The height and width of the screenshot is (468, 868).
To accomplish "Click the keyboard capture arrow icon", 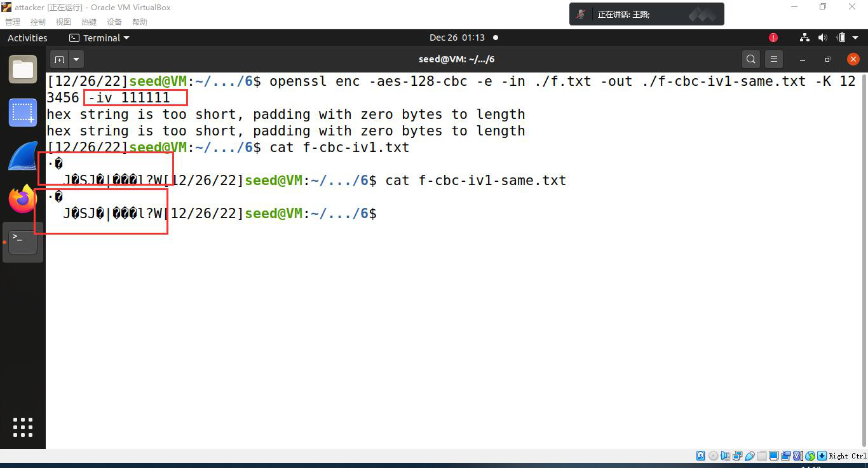I will [x=822, y=456].
